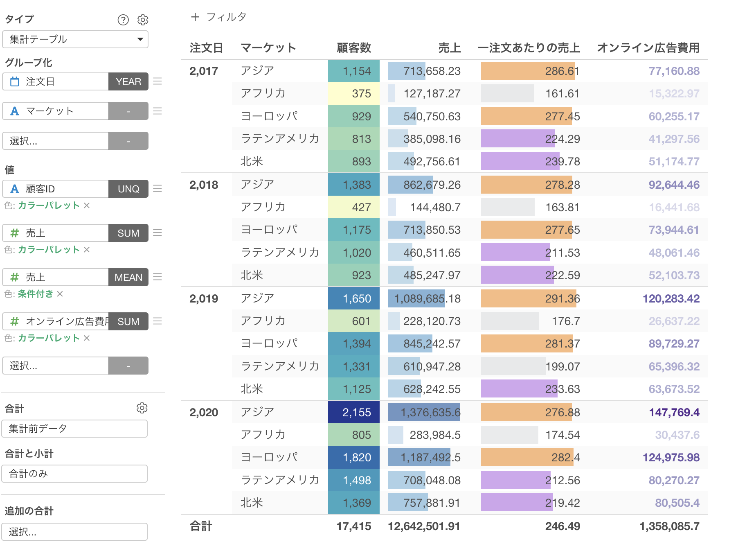Open the 集計前データ total dropdown
The width and height of the screenshot is (756, 560).
click(74, 429)
